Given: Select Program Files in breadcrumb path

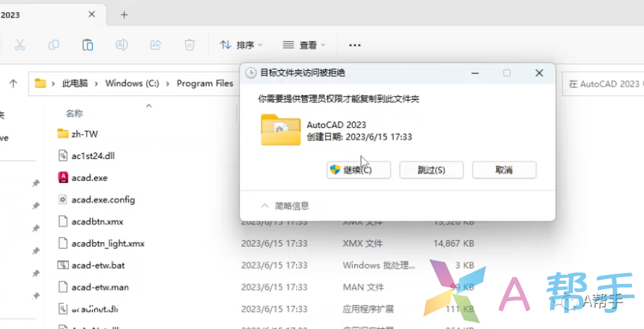Looking at the screenshot, I should 205,83.
